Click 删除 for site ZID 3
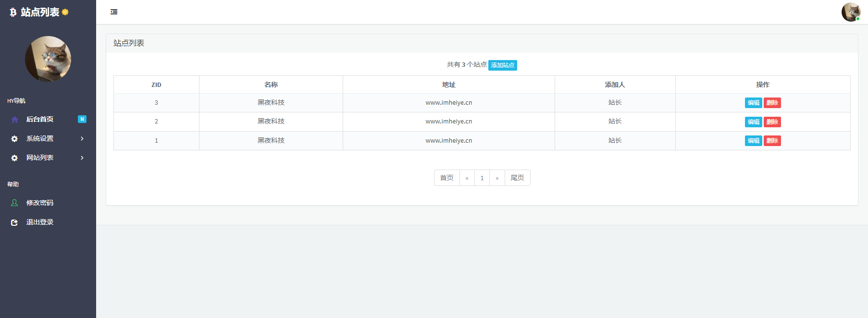The image size is (868, 318). click(x=772, y=103)
